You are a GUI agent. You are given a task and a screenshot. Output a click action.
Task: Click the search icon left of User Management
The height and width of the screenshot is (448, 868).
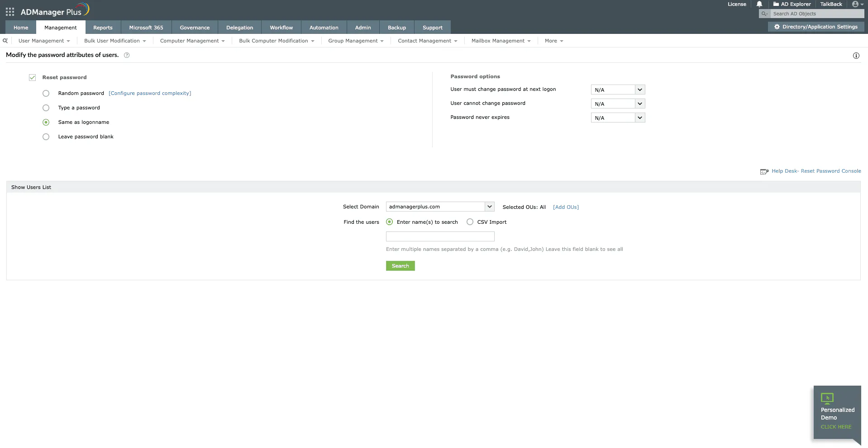click(x=5, y=41)
